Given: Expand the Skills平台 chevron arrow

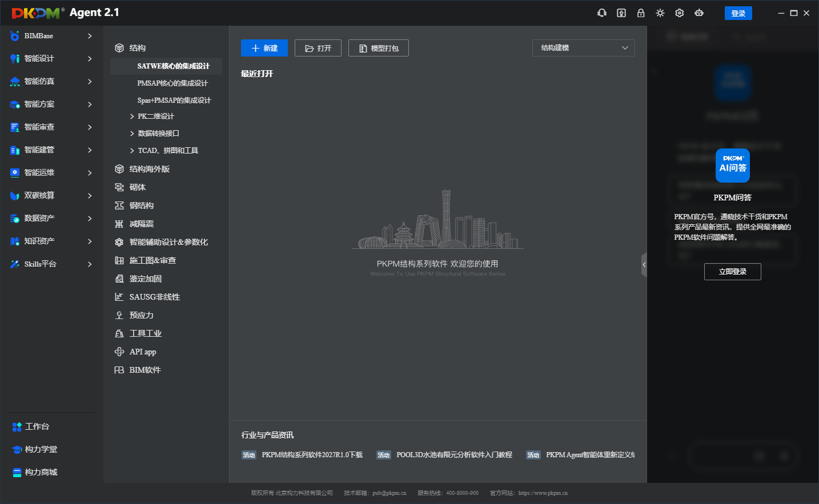Looking at the screenshot, I should [x=90, y=264].
